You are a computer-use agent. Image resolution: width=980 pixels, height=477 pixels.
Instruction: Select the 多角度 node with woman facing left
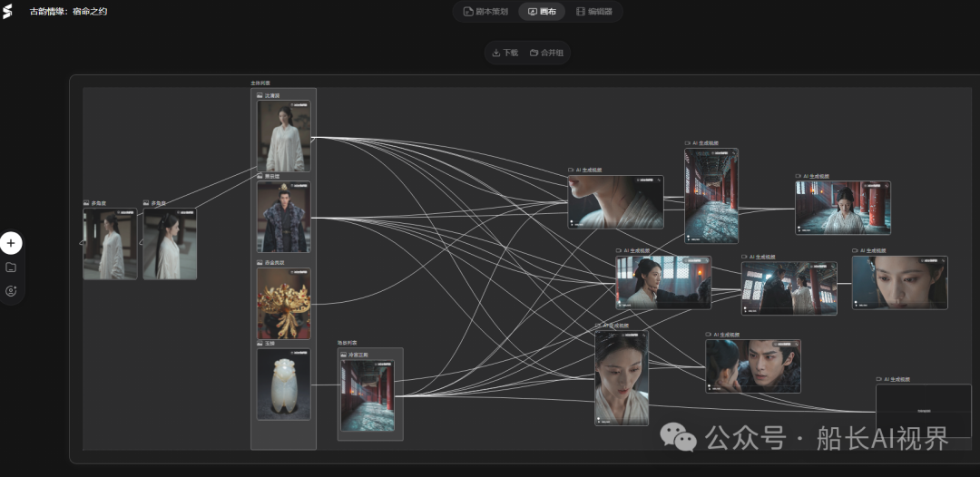(x=110, y=244)
